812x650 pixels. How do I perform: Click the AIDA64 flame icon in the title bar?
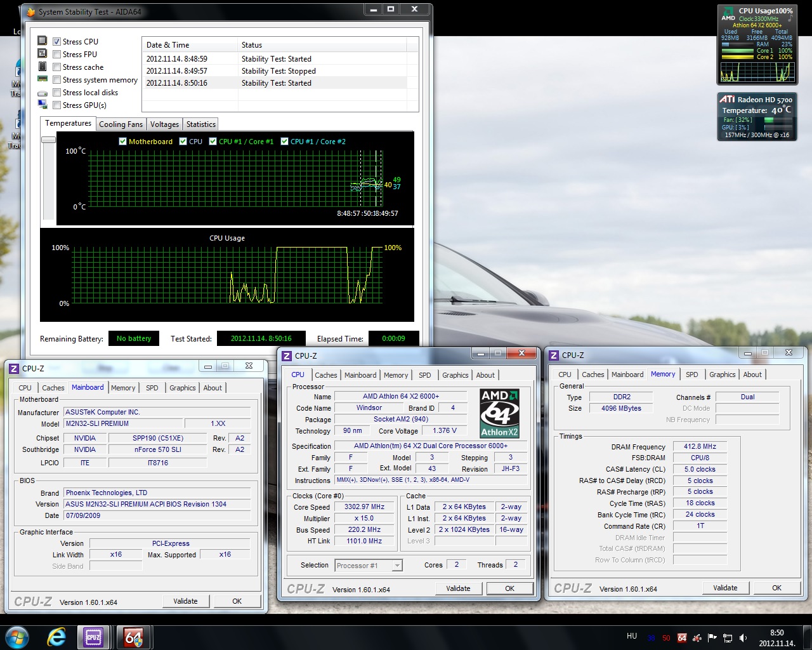pyautogui.click(x=31, y=12)
